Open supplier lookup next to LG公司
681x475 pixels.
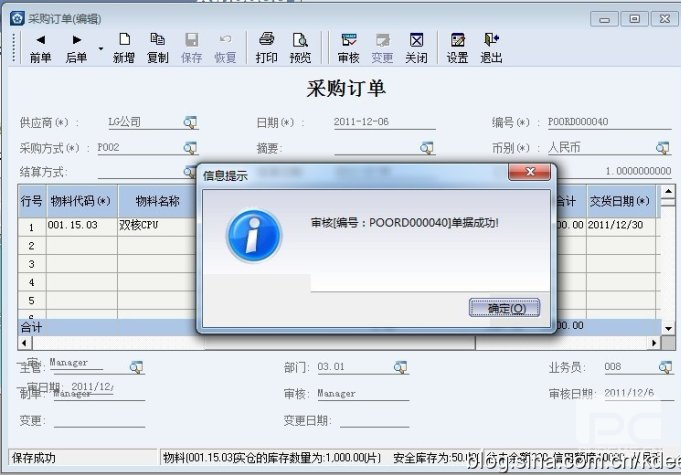click(x=190, y=122)
